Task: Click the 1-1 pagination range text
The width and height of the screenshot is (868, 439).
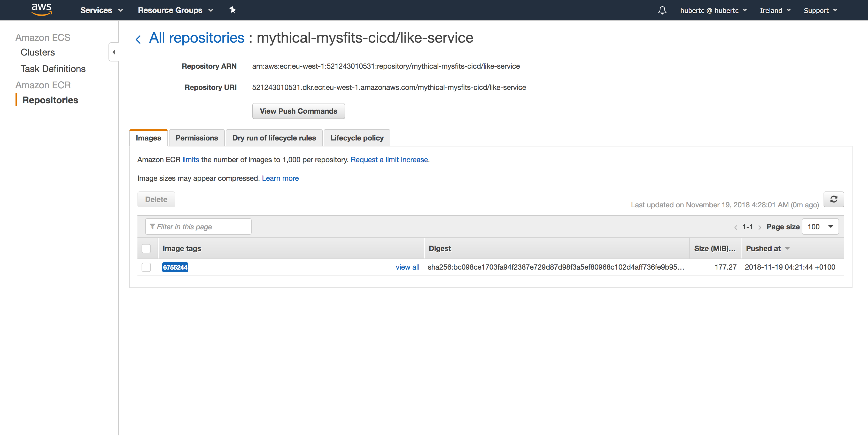Action: pyautogui.click(x=747, y=227)
